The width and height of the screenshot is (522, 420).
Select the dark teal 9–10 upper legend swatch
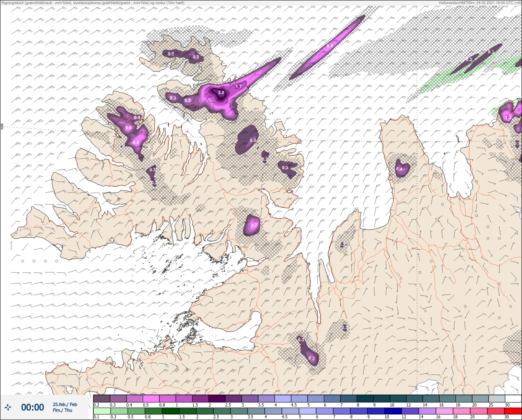click(x=381, y=398)
